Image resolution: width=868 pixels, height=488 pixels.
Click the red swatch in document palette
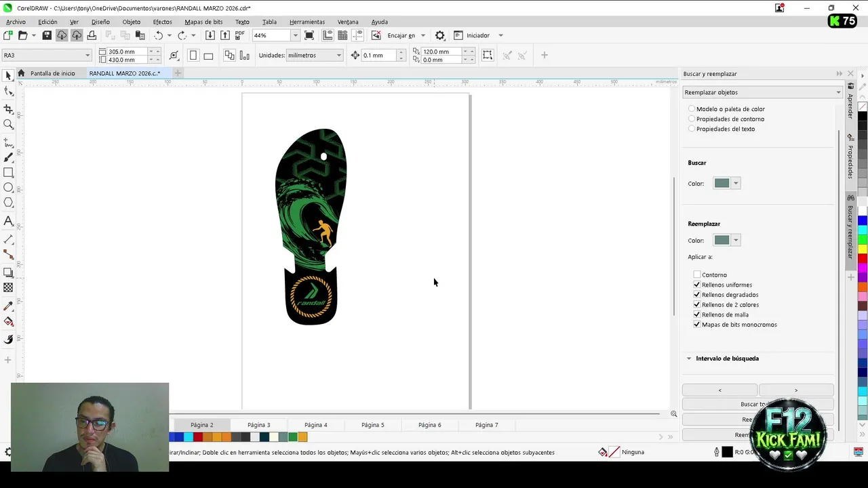click(x=198, y=437)
